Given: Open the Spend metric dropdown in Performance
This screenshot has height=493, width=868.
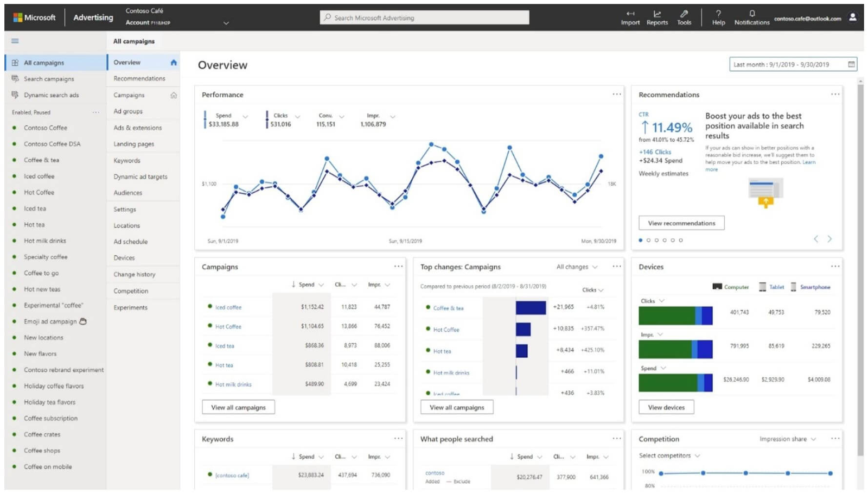Looking at the screenshot, I should point(245,116).
